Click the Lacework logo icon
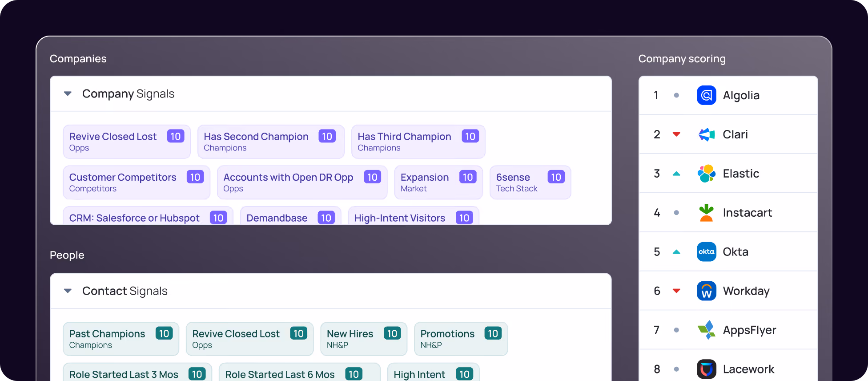Image resolution: width=868 pixels, height=381 pixels. pyautogui.click(x=706, y=369)
